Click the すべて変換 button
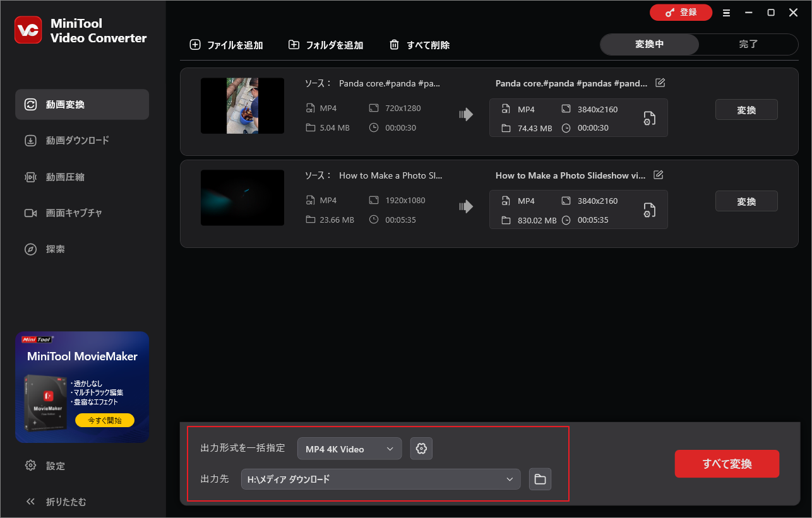The image size is (812, 518). [727, 464]
